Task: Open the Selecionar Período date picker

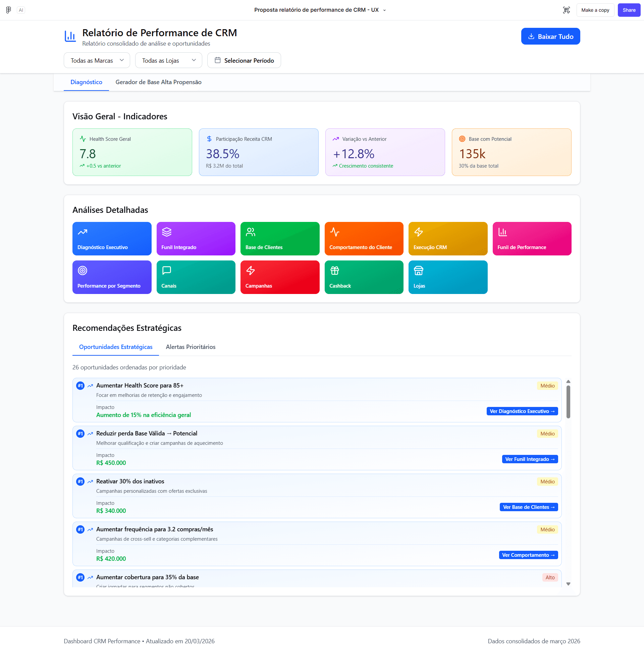Action: click(x=244, y=60)
